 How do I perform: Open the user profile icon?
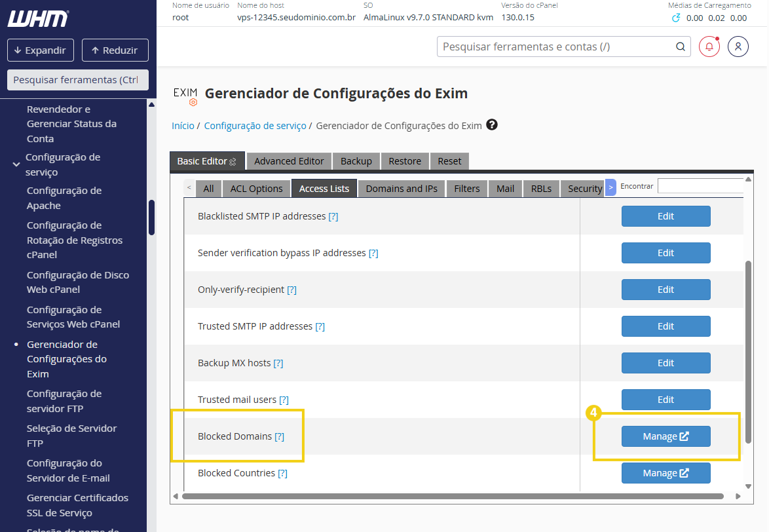pyautogui.click(x=738, y=47)
